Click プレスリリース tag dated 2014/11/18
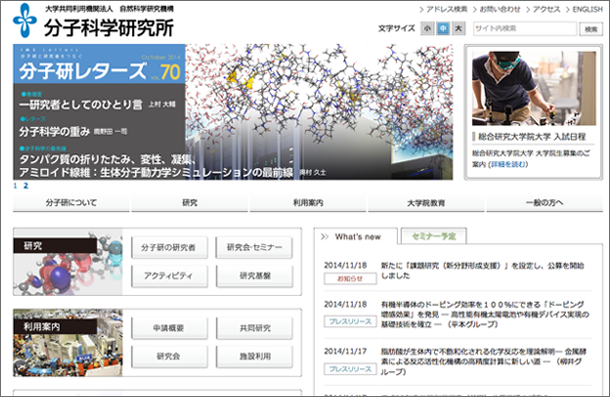 pyautogui.click(x=350, y=321)
